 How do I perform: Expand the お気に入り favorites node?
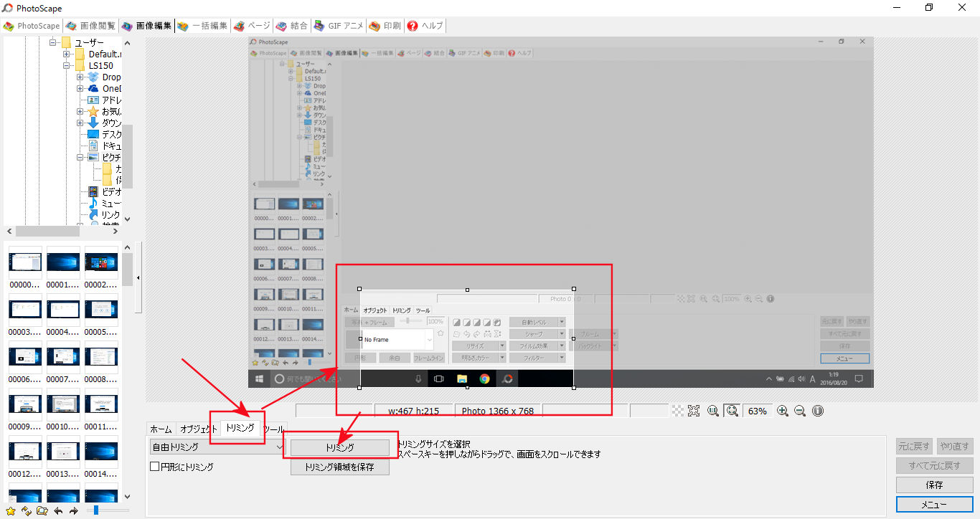coord(80,111)
